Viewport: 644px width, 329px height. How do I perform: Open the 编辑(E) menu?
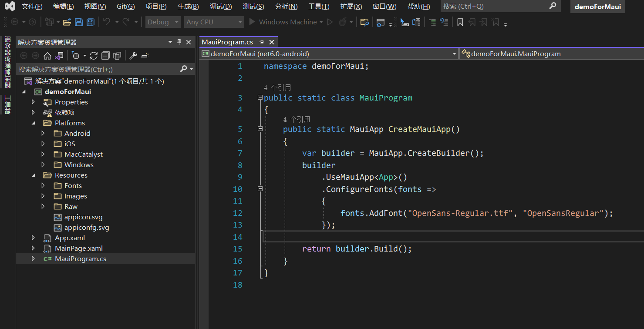pyautogui.click(x=64, y=7)
